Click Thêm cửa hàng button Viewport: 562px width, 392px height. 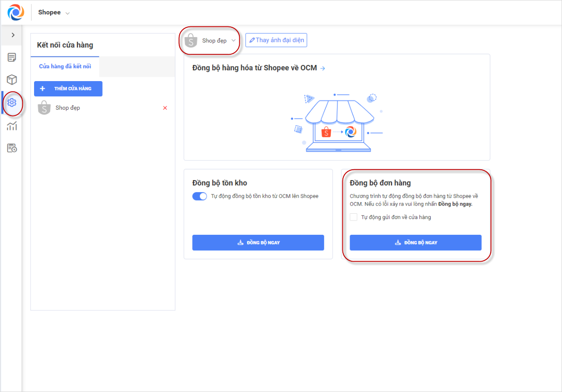[x=68, y=89]
